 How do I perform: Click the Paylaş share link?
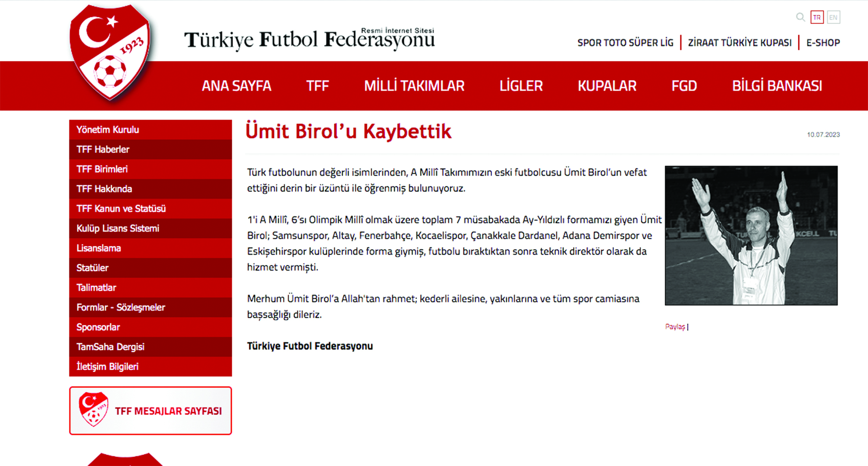pyautogui.click(x=675, y=327)
